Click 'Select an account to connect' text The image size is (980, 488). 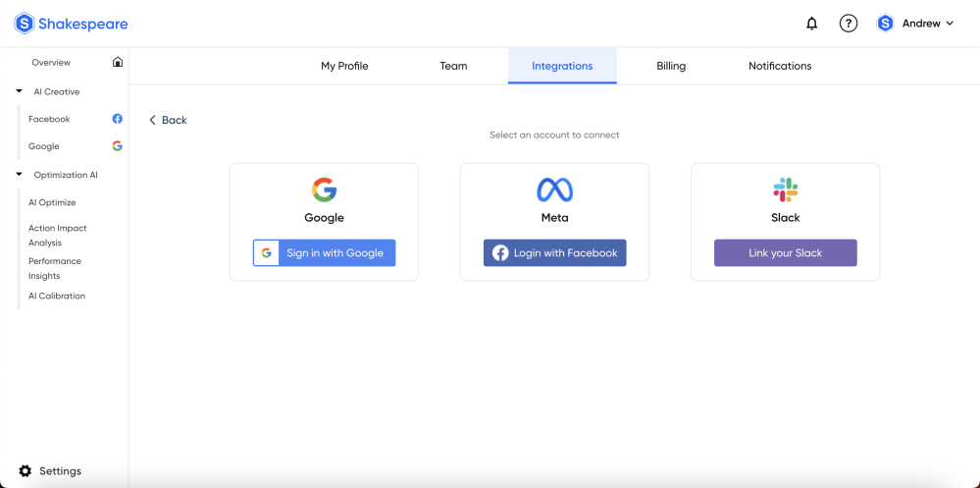pos(554,135)
